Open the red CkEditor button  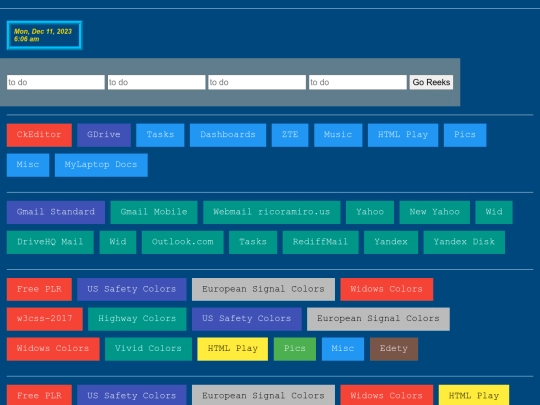(x=39, y=135)
